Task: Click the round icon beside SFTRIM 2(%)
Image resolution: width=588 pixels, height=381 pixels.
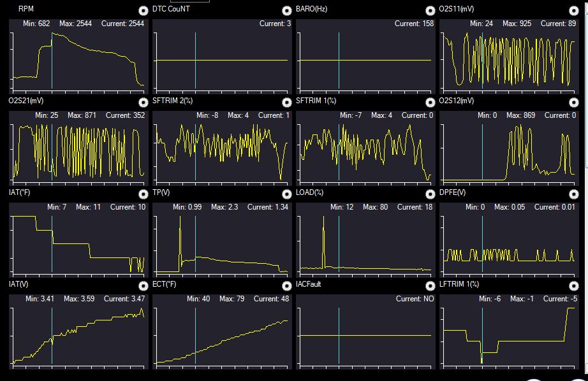Action: point(286,103)
